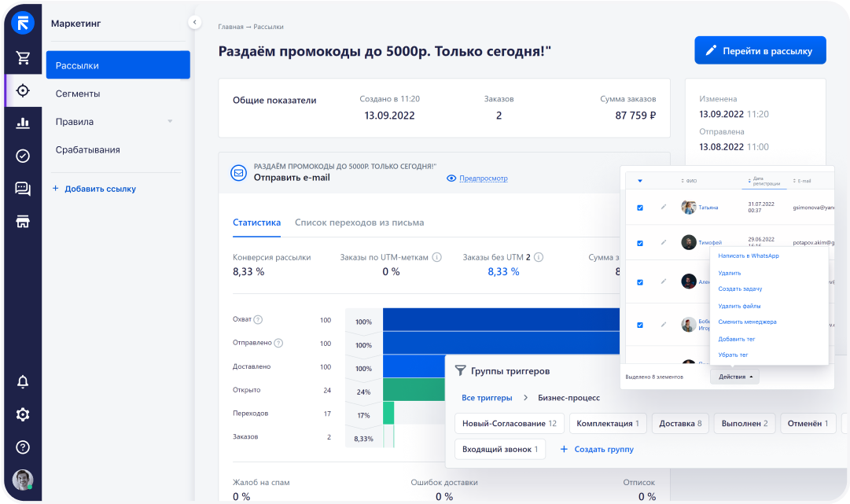Open the Действия dropdown button
Screen dimensions: 850x504
pos(734,377)
